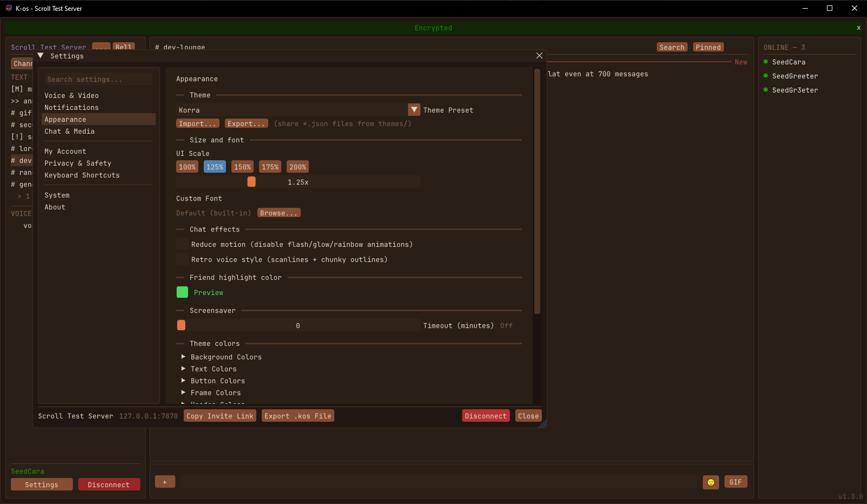Open friend highlight color swatch
Viewport: 867px width, 504px height.
[x=182, y=292]
